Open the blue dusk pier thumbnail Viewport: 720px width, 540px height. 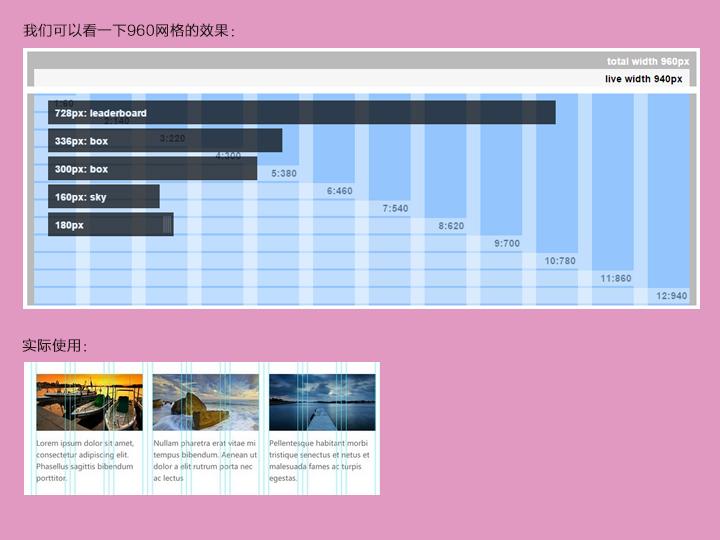click(x=322, y=402)
